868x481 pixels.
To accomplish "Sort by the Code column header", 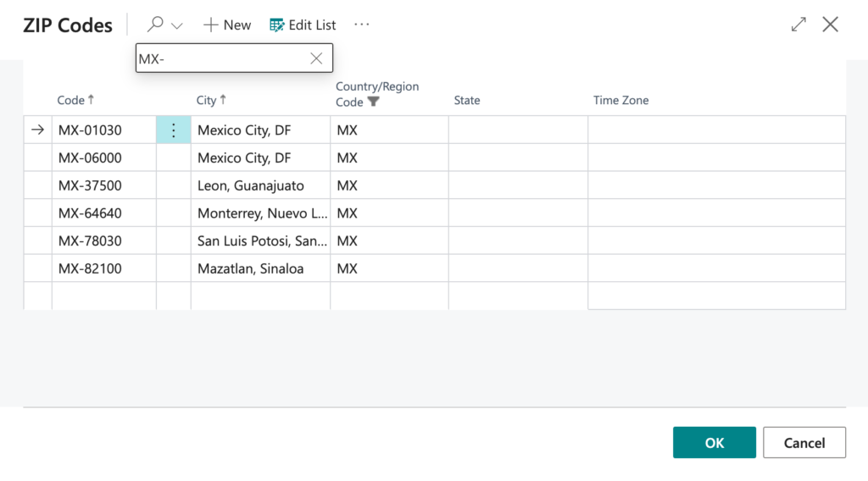I will click(x=75, y=100).
